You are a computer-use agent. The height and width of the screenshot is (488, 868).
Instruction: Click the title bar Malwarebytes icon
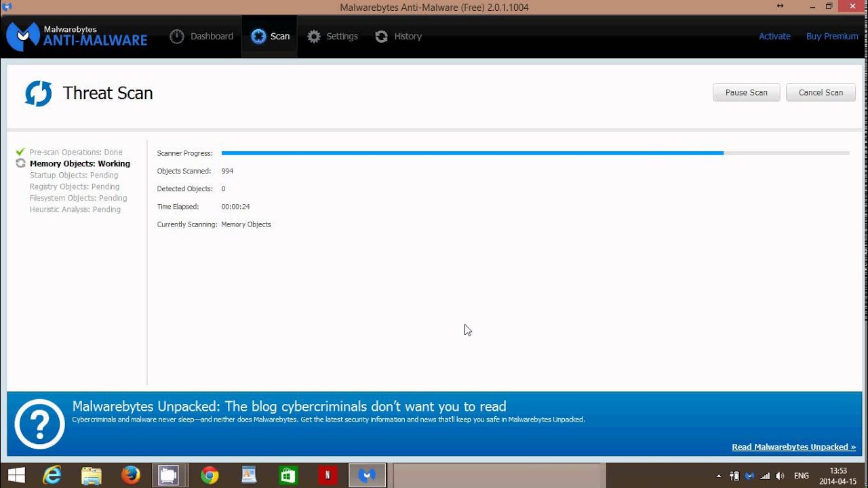click(x=7, y=7)
